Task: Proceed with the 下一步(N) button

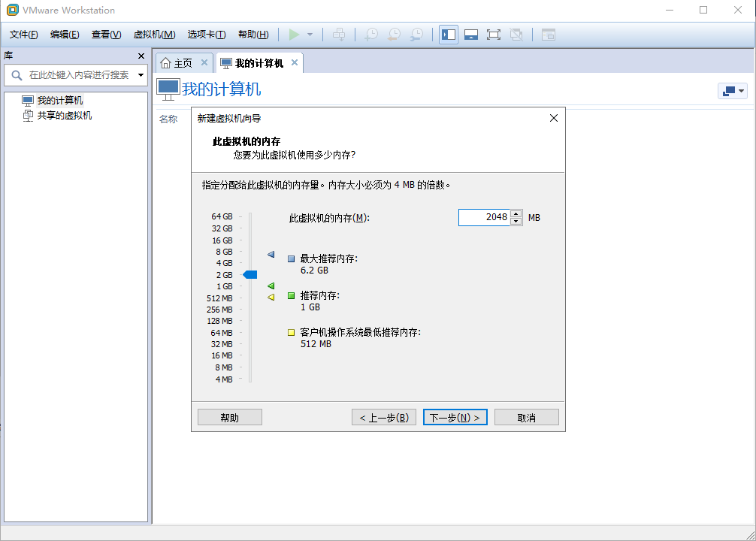Action: 455,418
